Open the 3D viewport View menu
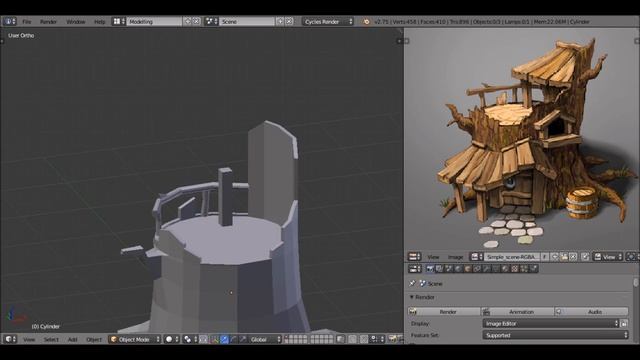 pos(29,340)
